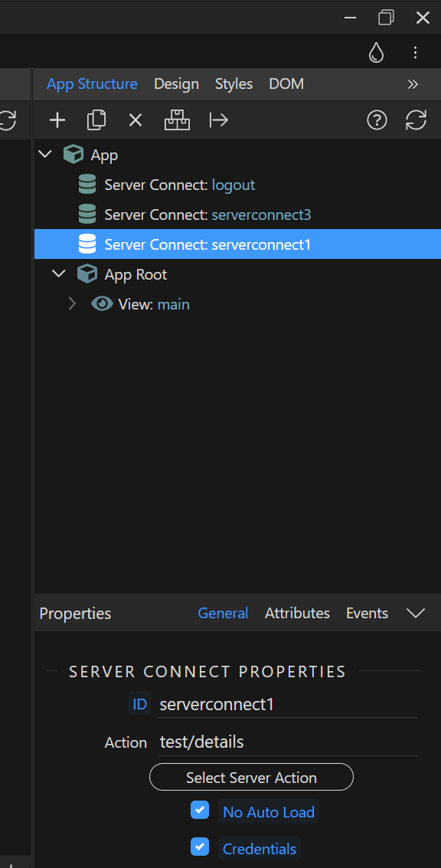Delete the selected component via the X icon
The width and height of the screenshot is (441, 868).
coord(136,120)
